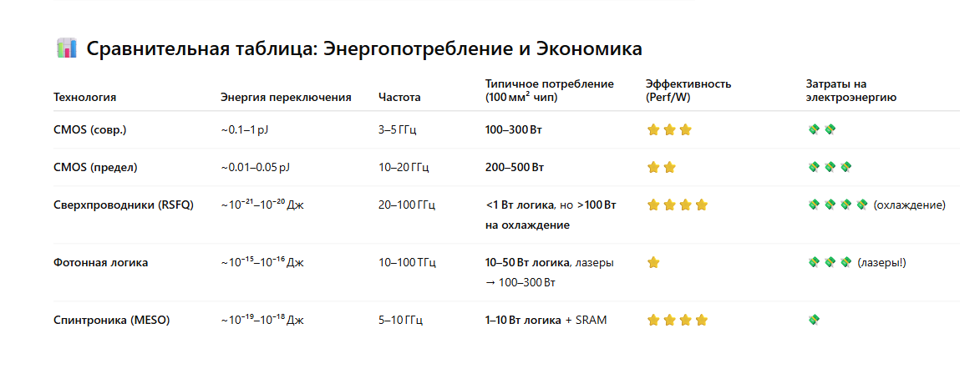The height and width of the screenshot is (369, 980).
Task: Click the Технология column header
Action: pos(84,98)
